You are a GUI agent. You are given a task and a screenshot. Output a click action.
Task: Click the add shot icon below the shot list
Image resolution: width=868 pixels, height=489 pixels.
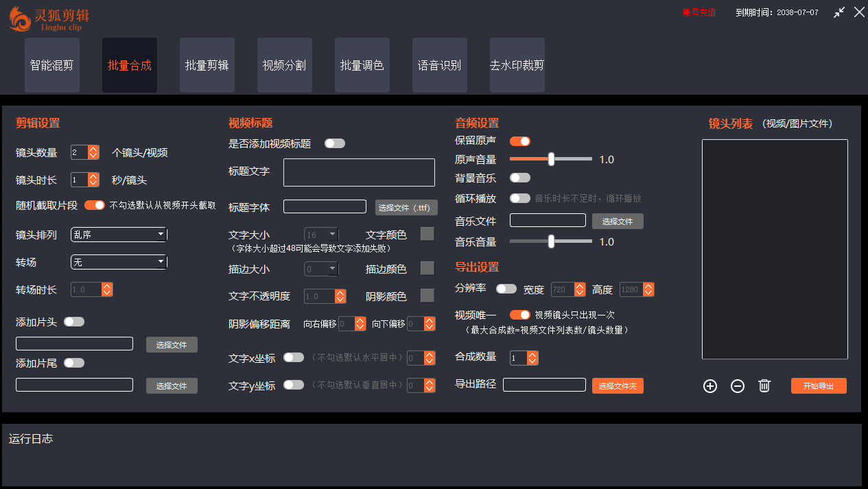pos(709,386)
